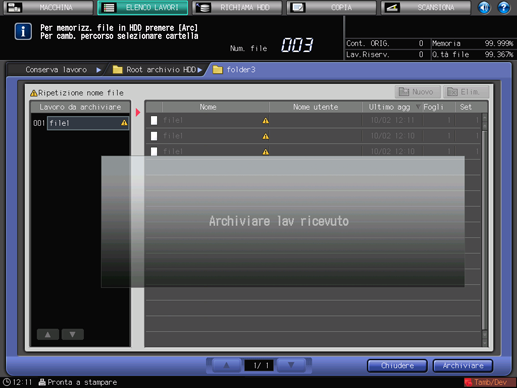Viewport: 517px width, 388px height.
Task: Click warning icon in first file1 row
Action: [265, 121]
